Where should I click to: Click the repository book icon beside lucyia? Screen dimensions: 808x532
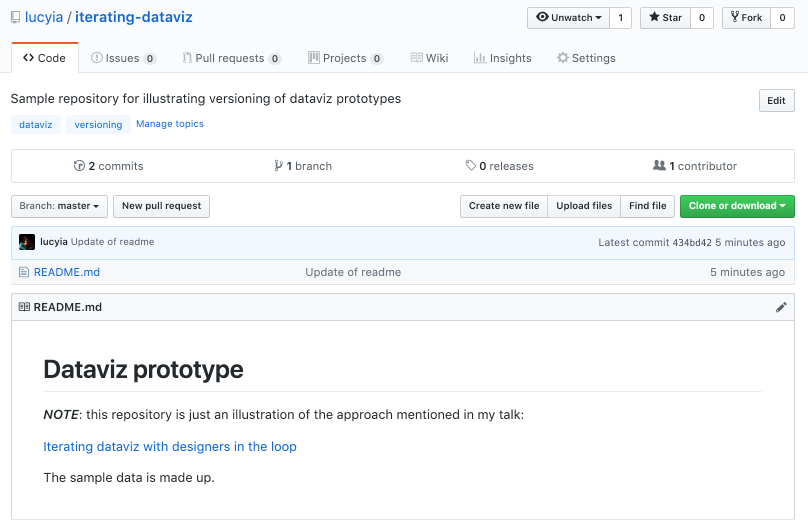[x=15, y=17]
